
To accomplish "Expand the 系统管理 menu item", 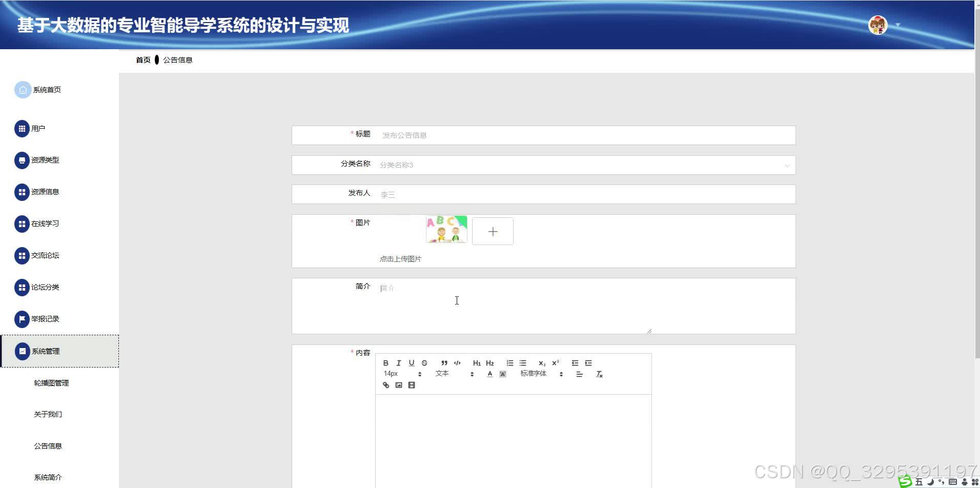I will pos(45,351).
